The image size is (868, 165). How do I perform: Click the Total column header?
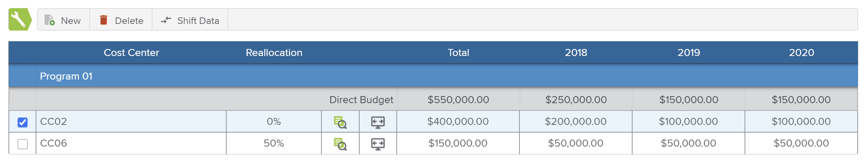[458, 53]
